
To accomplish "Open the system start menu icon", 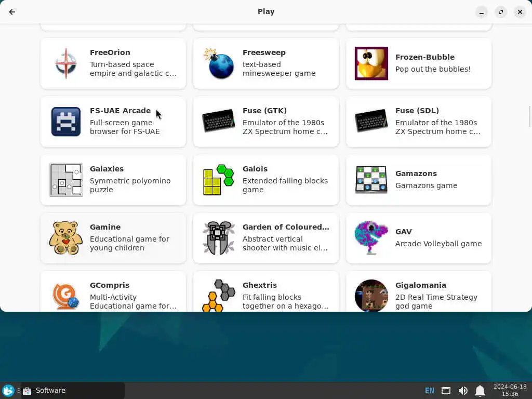I will (x=8, y=391).
